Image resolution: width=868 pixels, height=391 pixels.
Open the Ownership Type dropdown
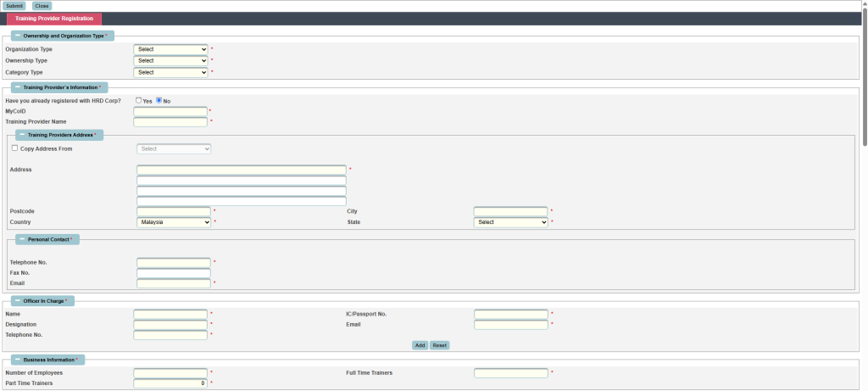pos(170,60)
